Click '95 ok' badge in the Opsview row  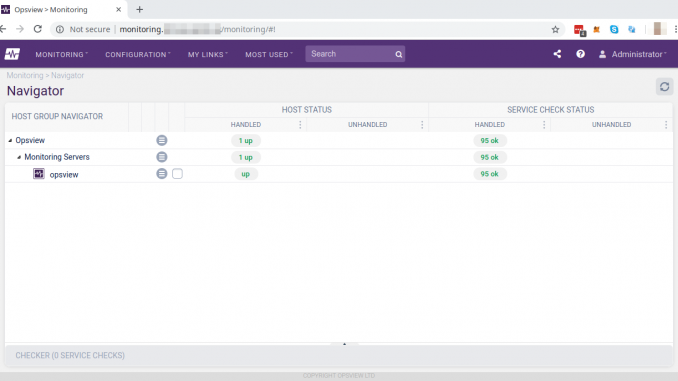click(x=489, y=141)
